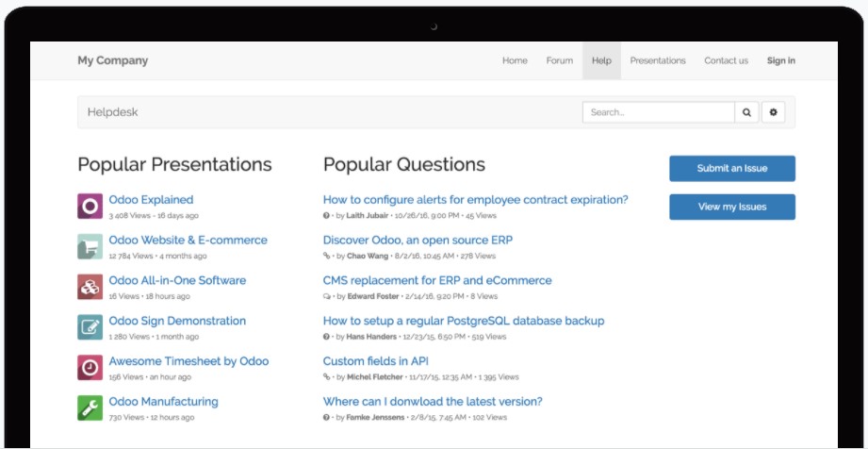
Task: Click the Popular Questions heading
Action: [x=404, y=165]
